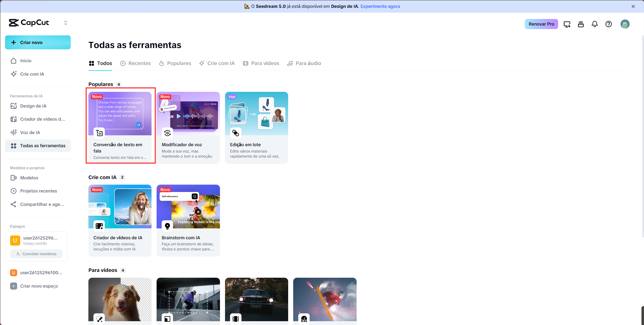Open the storage stack icon in header
Image resolution: width=644 pixels, height=325 pixels.
click(x=581, y=24)
